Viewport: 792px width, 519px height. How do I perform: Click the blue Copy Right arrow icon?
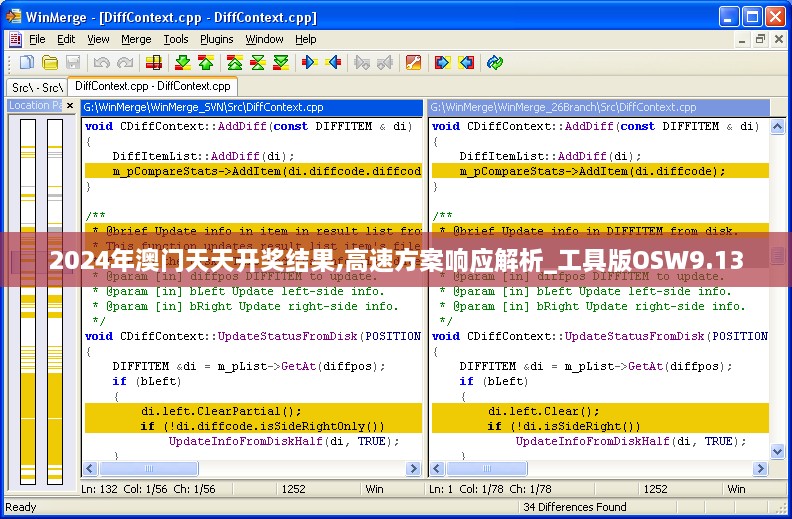pos(309,63)
